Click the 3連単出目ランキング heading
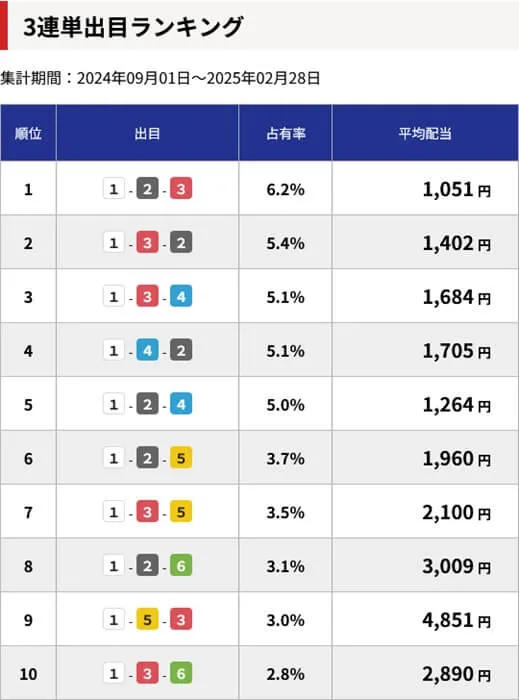Screen dimensions: 519x700 pos(133,27)
